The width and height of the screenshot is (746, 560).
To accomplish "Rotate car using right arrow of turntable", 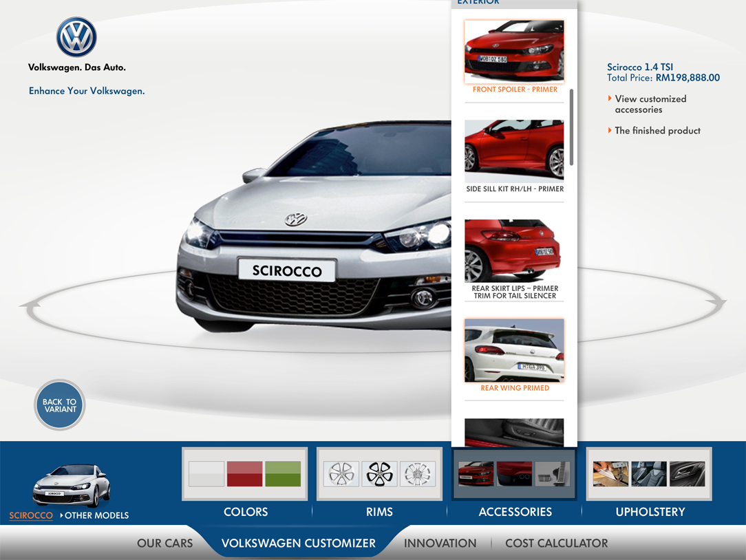I will pyautogui.click(x=715, y=303).
